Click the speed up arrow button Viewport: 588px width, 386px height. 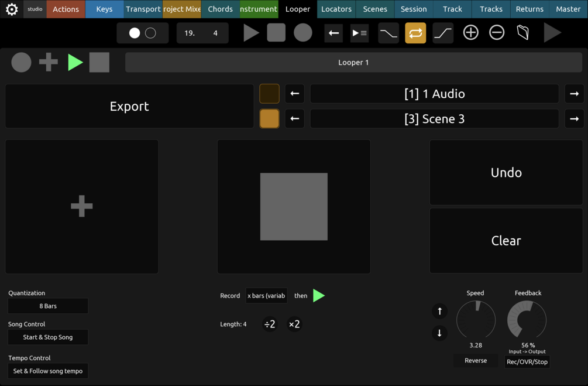[439, 311]
